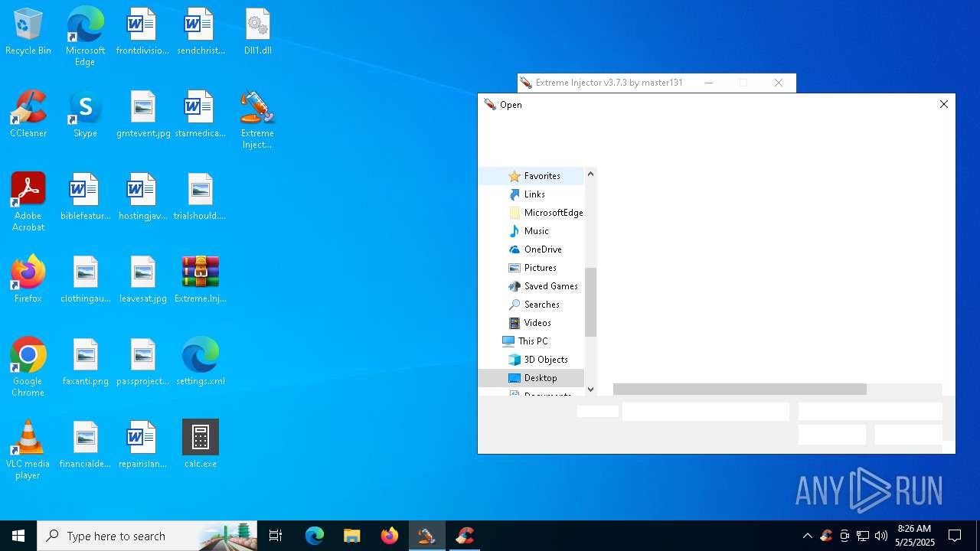The height and width of the screenshot is (551, 980).
Task: Select the frontdivisio... Word document on desktop
Action: point(142,32)
